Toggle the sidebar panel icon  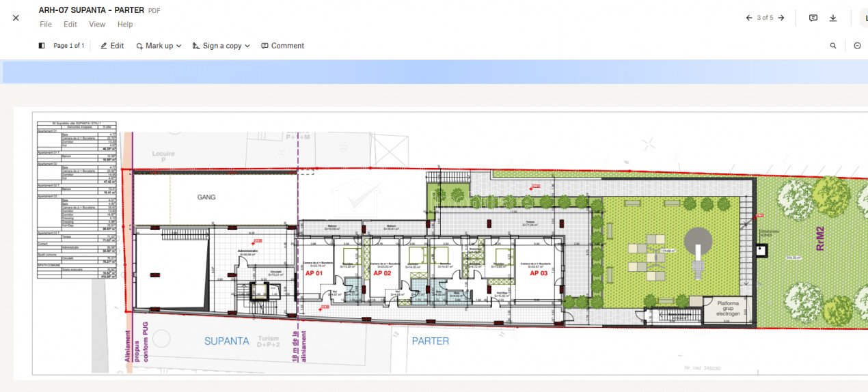point(42,46)
